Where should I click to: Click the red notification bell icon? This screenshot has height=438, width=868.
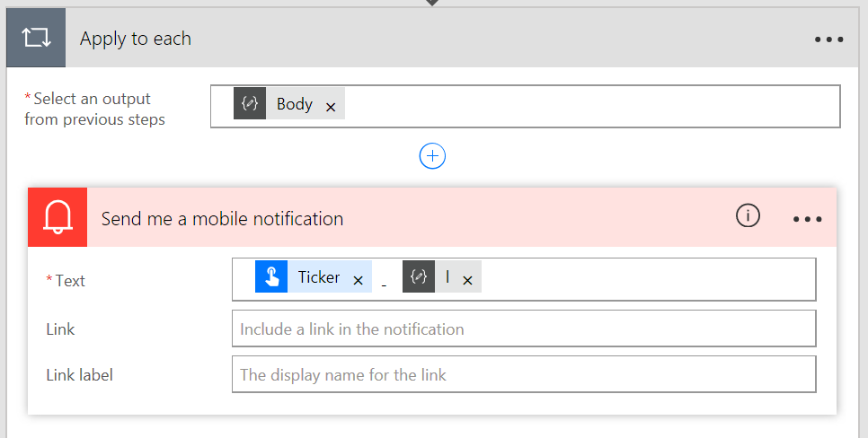[58, 217]
